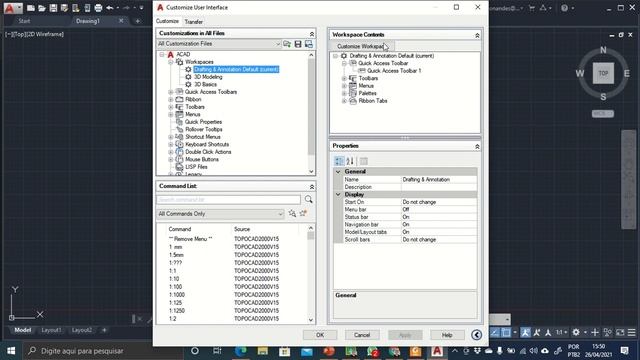
Task: Click the magnifier Find command icon
Action: coord(309,199)
